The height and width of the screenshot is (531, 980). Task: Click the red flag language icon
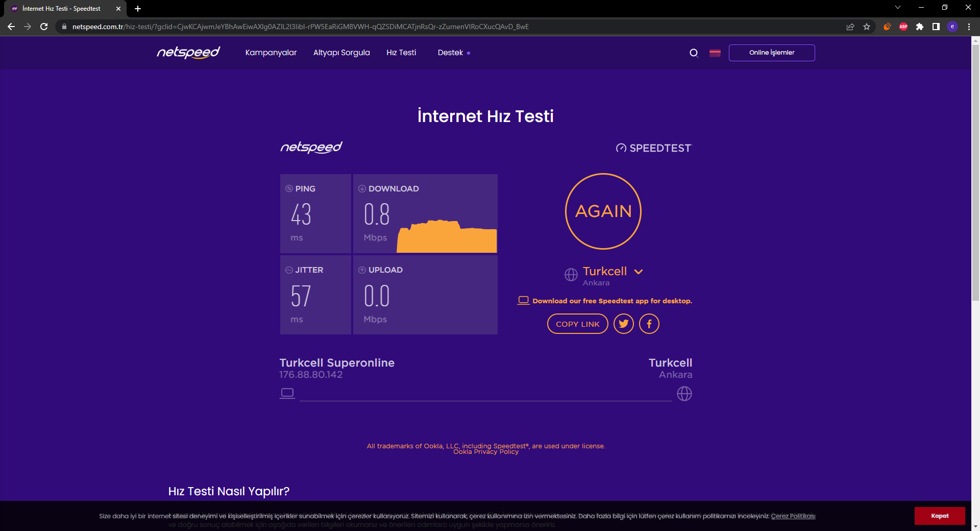715,53
